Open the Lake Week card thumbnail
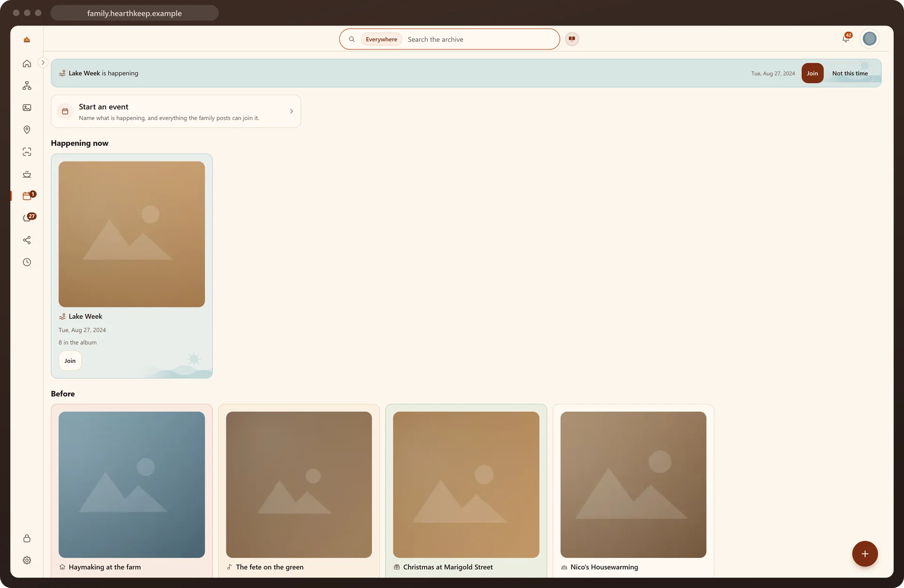Viewport: 904px width, 588px height. pyautogui.click(x=132, y=234)
